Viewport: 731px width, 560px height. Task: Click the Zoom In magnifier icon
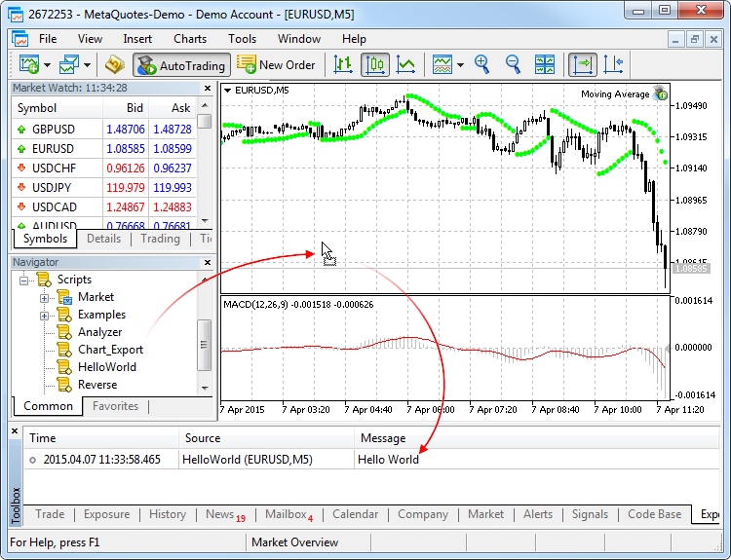point(481,64)
